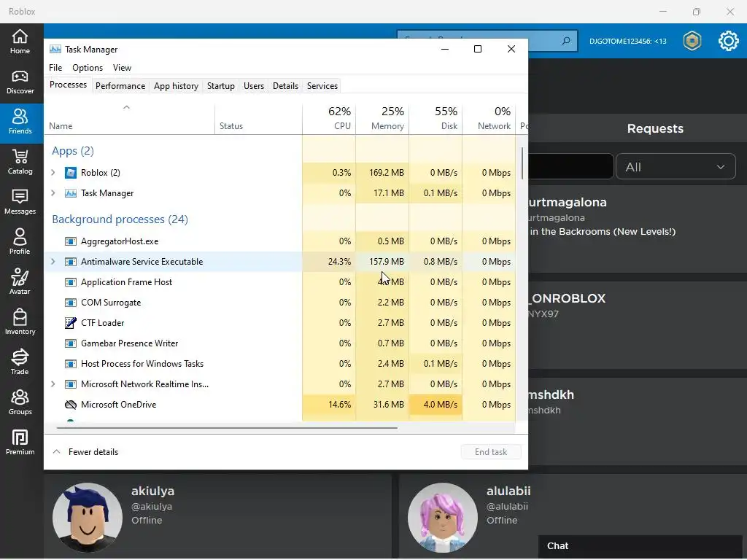Select the Host Process for Windows Tasks row
The width and height of the screenshot is (747, 560).
(x=279, y=364)
